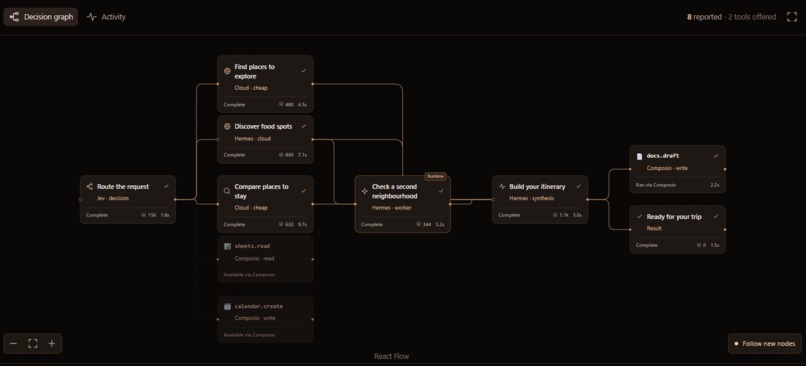The height and width of the screenshot is (366, 806).
Task: Click the Decision graph tab icon
Action: click(14, 17)
